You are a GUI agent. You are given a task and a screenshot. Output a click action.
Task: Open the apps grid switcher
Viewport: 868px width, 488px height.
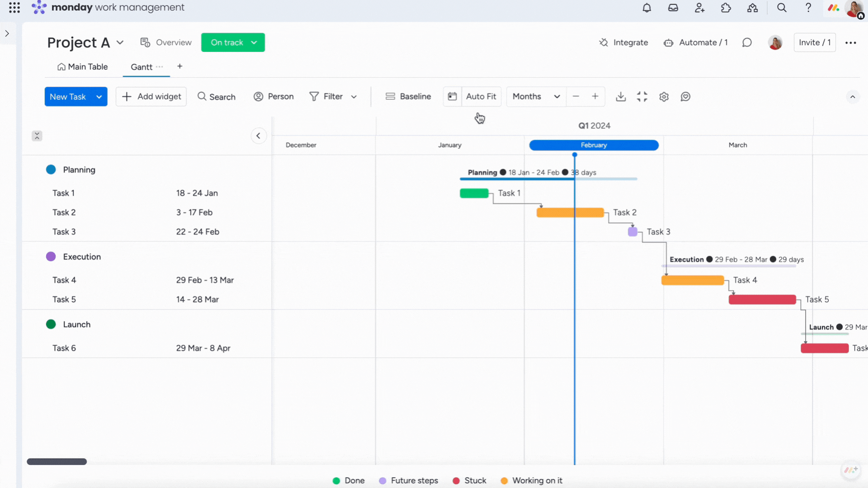click(14, 8)
